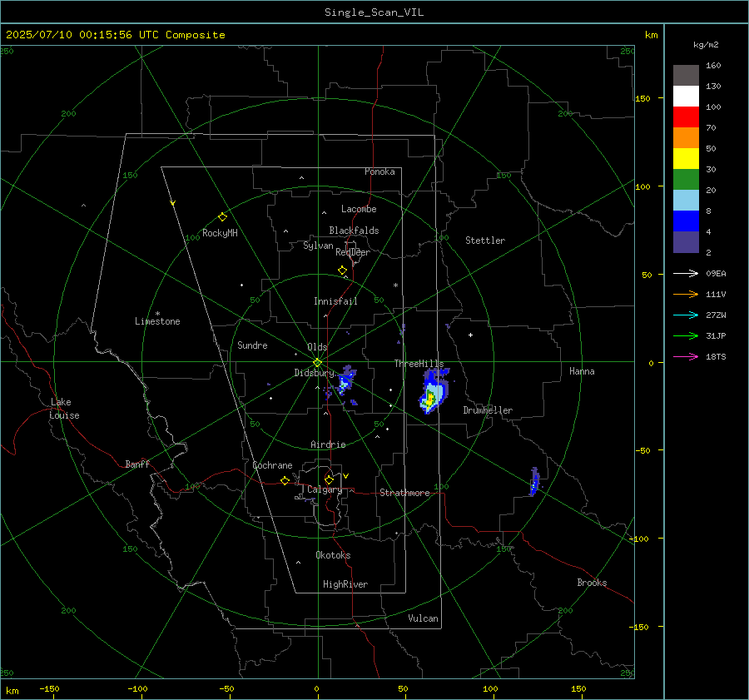The height and width of the screenshot is (700, 749).
Task: Pick the purple 2-4 legend color
Action: pyautogui.click(x=686, y=241)
